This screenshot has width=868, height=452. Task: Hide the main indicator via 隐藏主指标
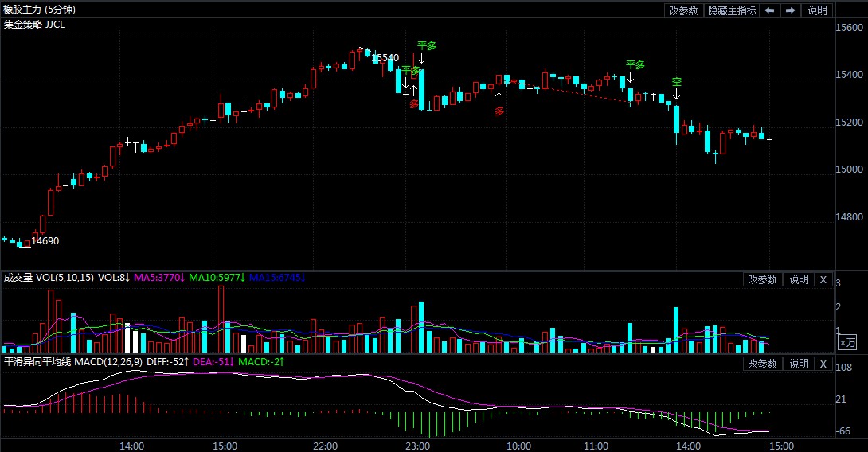coord(731,10)
